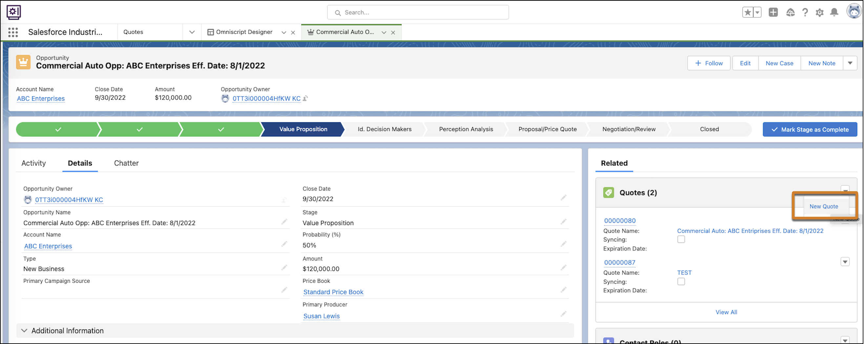Open the Setup gear menu
Screen dimensions: 868x344
coord(819,12)
